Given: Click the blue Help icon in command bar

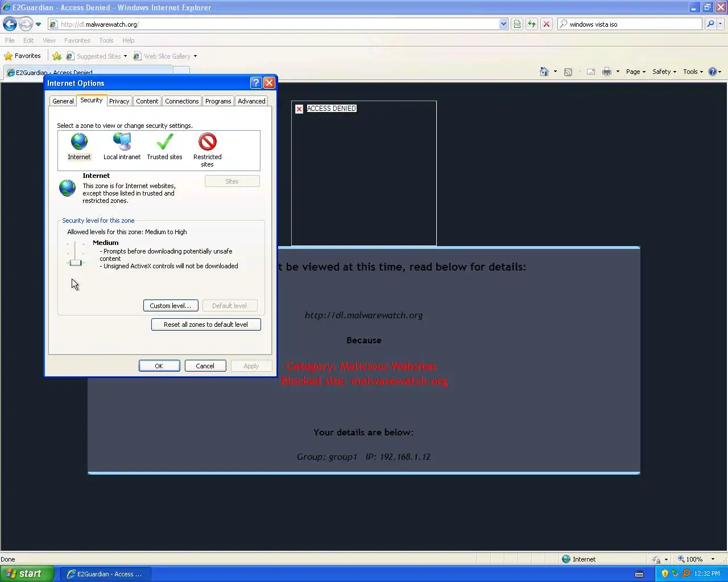Looking at the screenshot, I should click(x=712, y=72).
